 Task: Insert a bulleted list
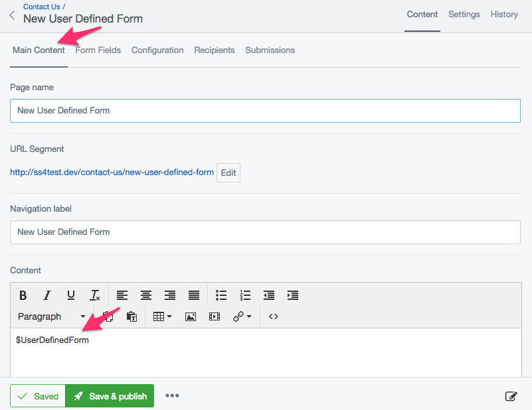(221, 295)
